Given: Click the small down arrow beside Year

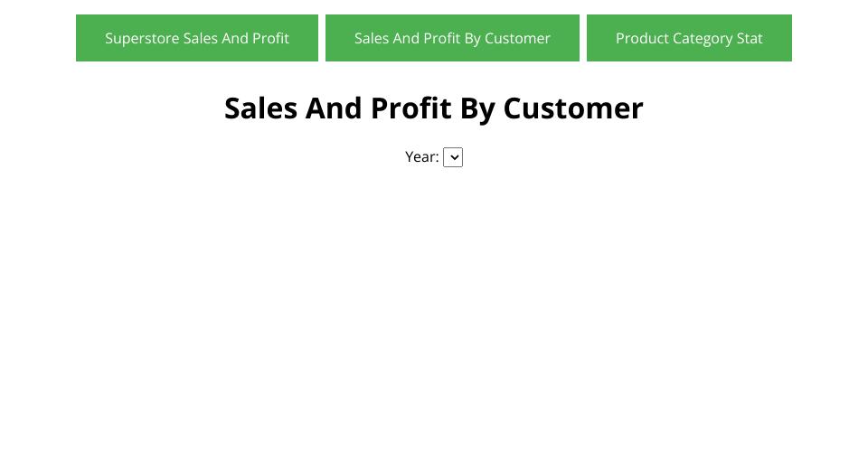Looking at the screenshot, I should (x=453, y=157).
